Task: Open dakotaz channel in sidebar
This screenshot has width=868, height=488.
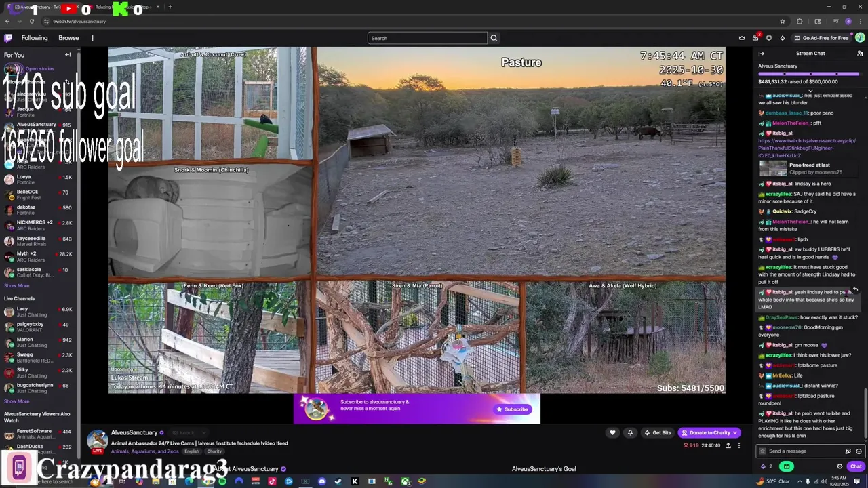Action: [39, 210]
